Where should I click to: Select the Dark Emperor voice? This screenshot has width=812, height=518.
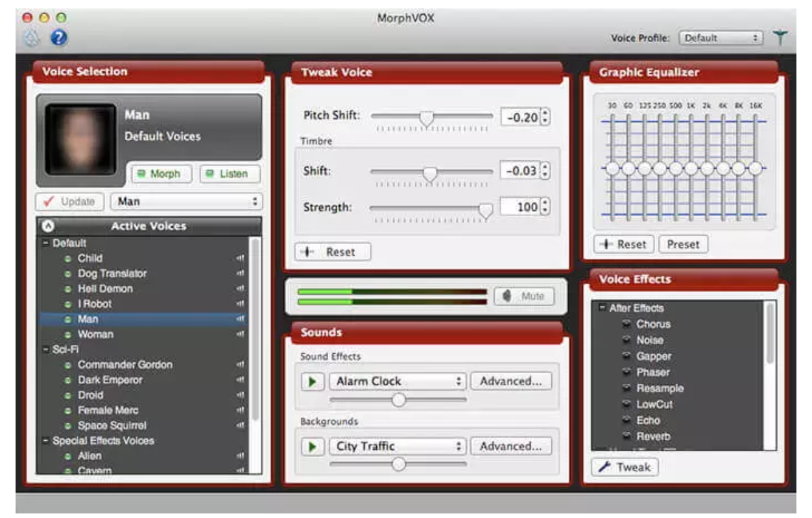click(x=143, y=380)
